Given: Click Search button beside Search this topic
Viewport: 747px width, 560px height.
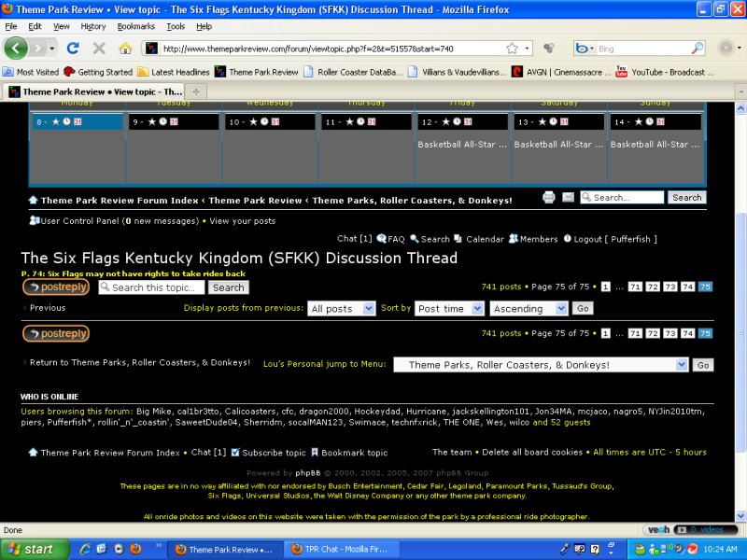Looking at the screenshot, I should click(x=228, y=287).
